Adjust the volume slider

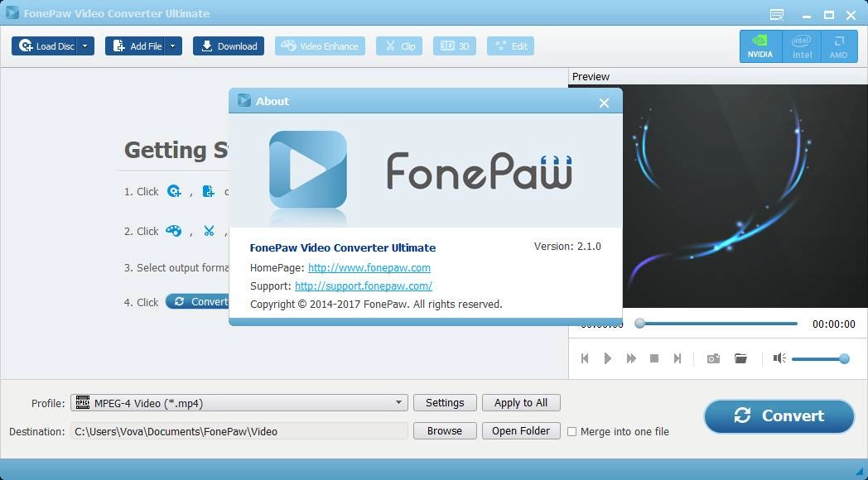click(821, 359)
